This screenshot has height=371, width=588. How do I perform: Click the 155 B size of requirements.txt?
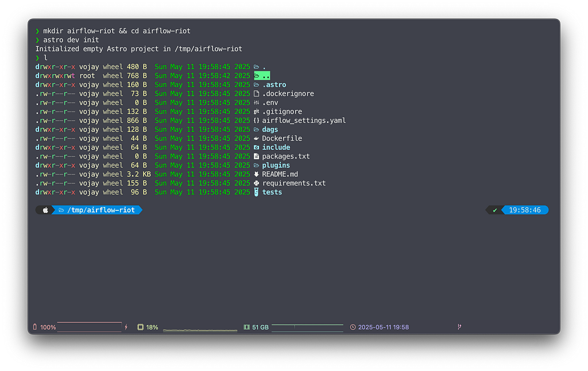tap(137, 183)
